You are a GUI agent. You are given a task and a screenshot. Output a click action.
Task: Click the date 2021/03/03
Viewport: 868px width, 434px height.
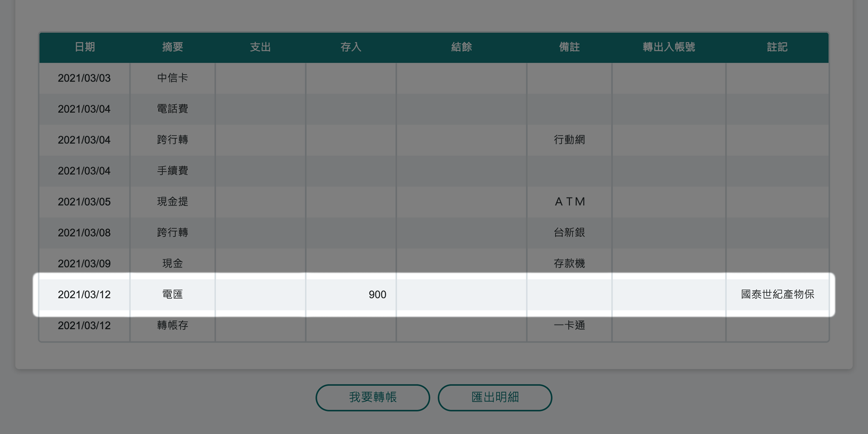click(x=84, y=78)
